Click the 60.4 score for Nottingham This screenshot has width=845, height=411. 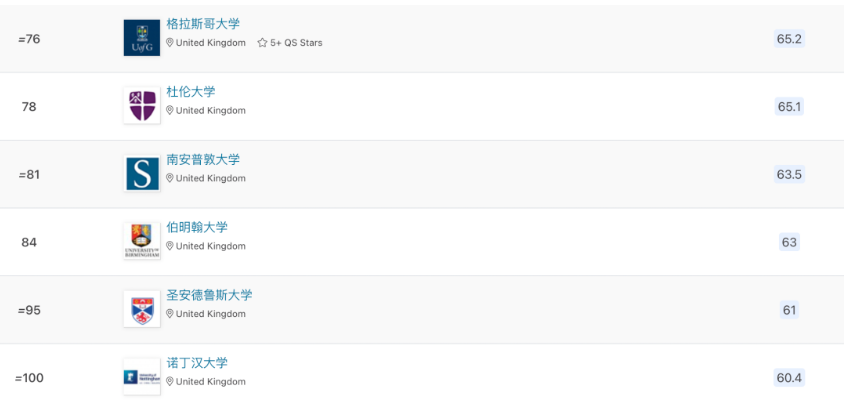(789, 378)
